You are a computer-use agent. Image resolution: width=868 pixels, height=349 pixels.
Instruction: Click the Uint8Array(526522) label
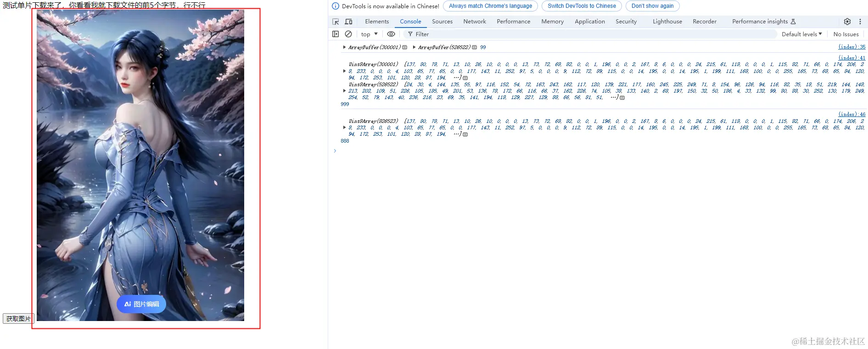(373, 84)
